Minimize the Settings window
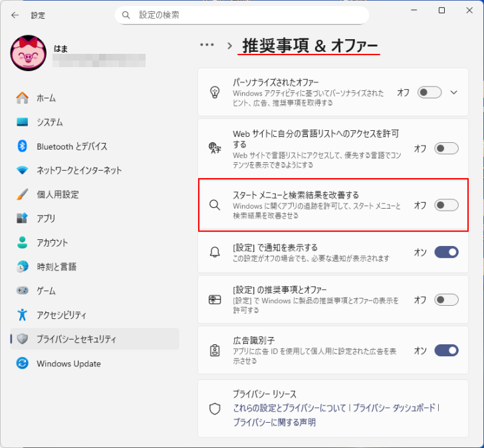 click(414, 11)
